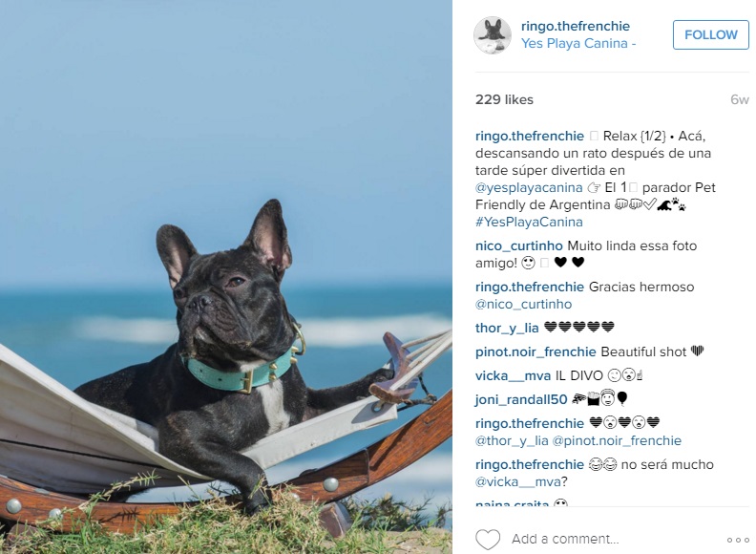Open vicka__mva commenter profile
Viewport: 756px width, 554px height.
(513, 375)
